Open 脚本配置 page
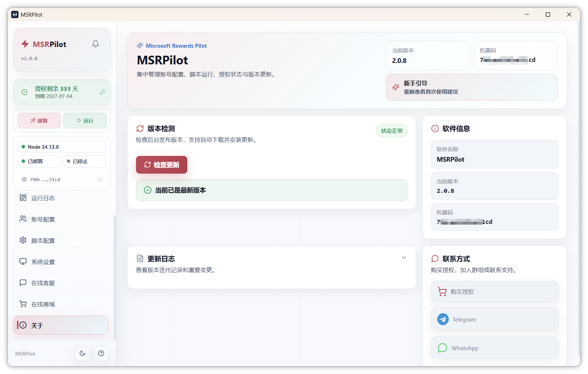Viewport: 588px width, 374px height. point(60,241)
